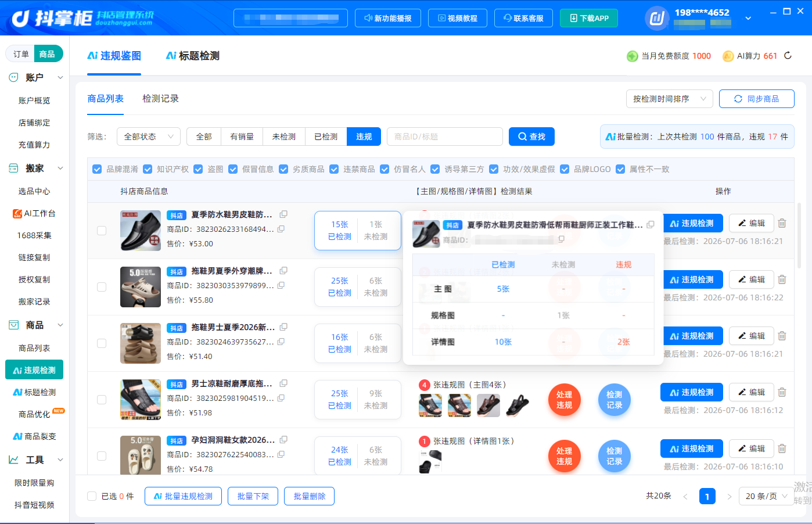
Task: Switch to the Ai 标题检测 tab
Action: coord(192,56)
